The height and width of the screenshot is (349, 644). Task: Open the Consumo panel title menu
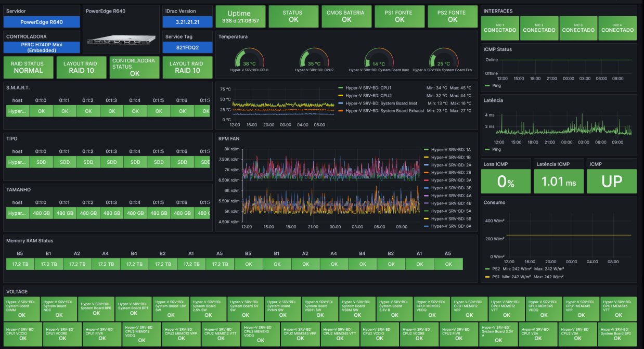(494, 202)
